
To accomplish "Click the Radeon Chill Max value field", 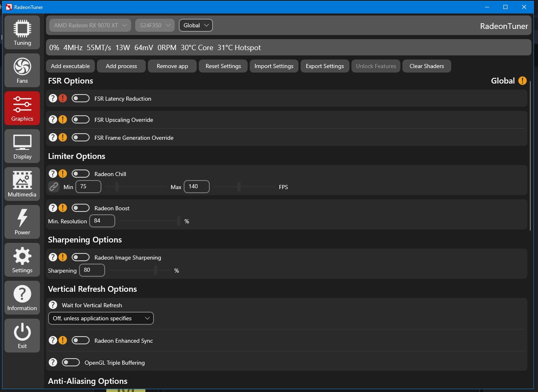I will (x=197, y=187).
